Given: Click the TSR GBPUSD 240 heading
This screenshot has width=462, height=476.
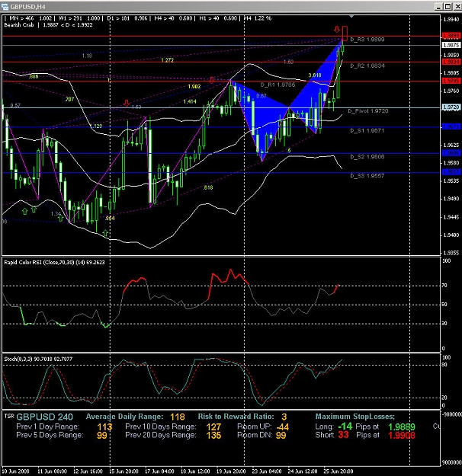Looking at the screenshot, I should (x=39, y=417).
